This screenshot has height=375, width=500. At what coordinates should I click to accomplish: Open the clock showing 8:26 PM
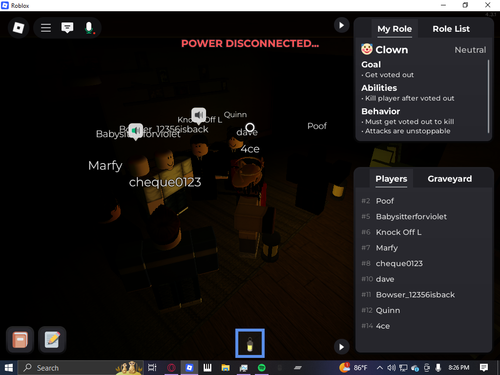click(459, 368)
